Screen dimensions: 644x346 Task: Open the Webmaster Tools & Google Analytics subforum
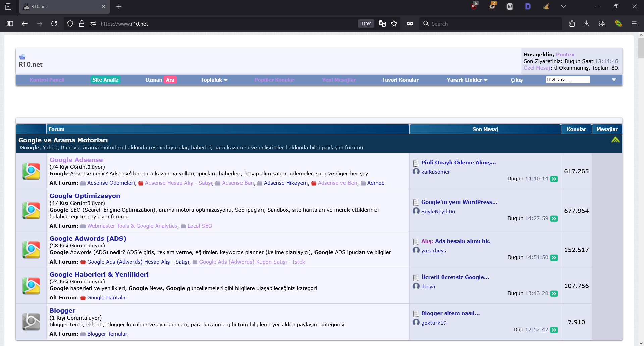[x=132, y=226]
